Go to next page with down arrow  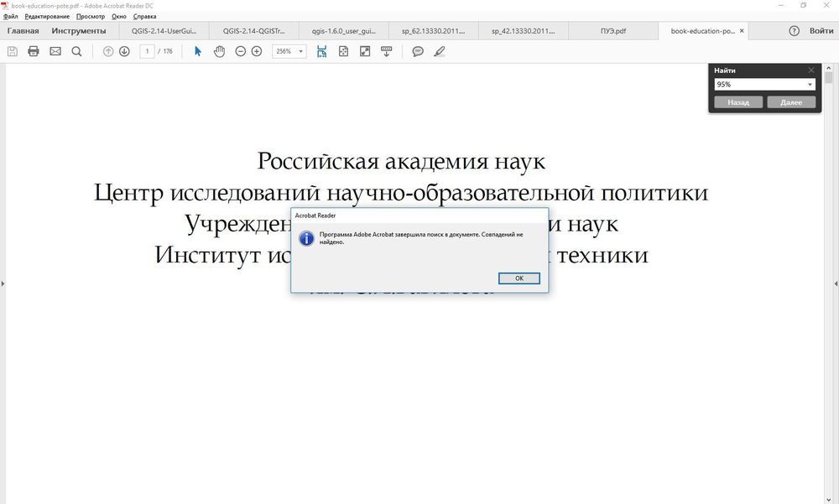pos(124,51)
